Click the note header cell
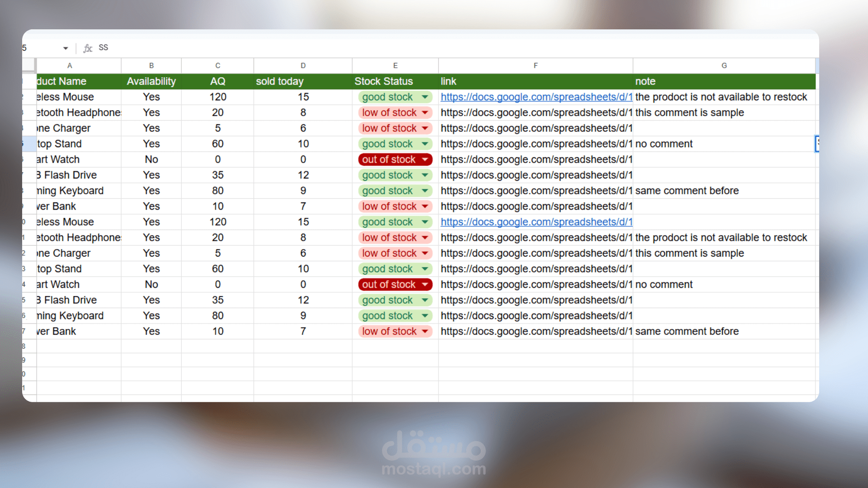 (724, 81)
